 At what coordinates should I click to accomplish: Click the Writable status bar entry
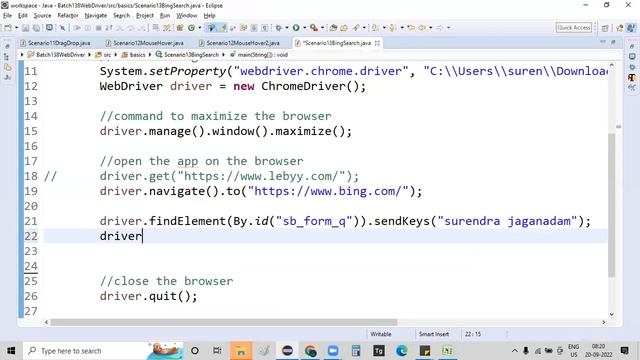381,334
